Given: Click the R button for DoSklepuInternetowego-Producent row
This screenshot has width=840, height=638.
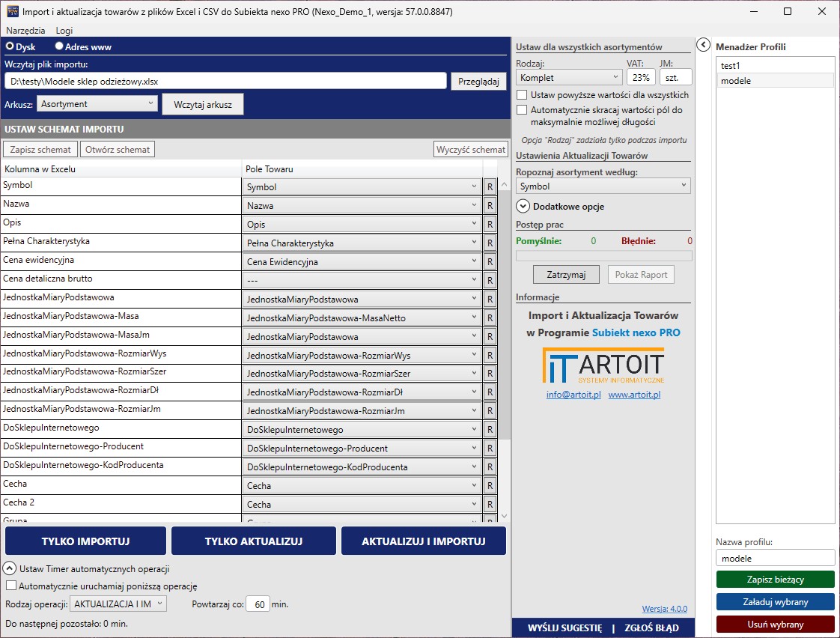Looking at the screenshot, I should pos(490,448).
